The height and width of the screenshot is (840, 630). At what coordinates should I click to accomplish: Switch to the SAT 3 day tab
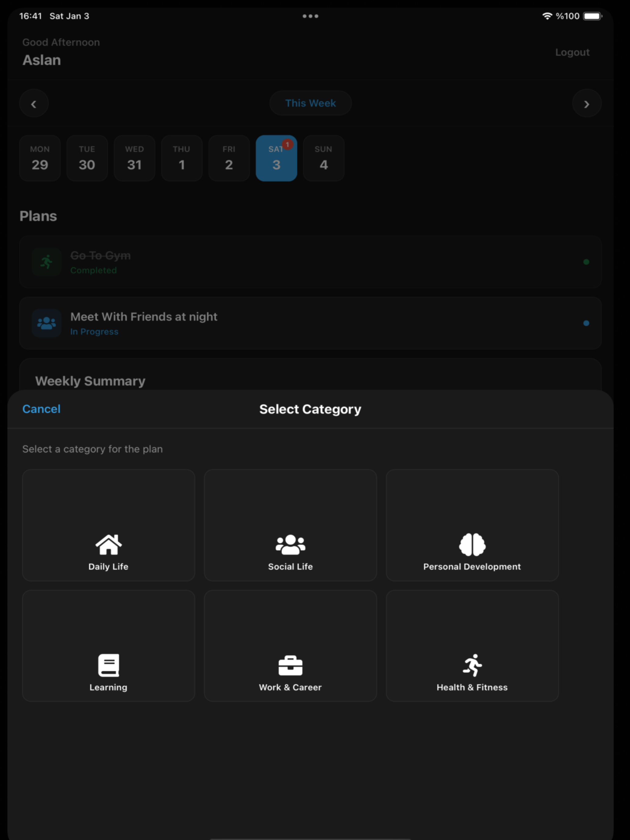[277, 158]
